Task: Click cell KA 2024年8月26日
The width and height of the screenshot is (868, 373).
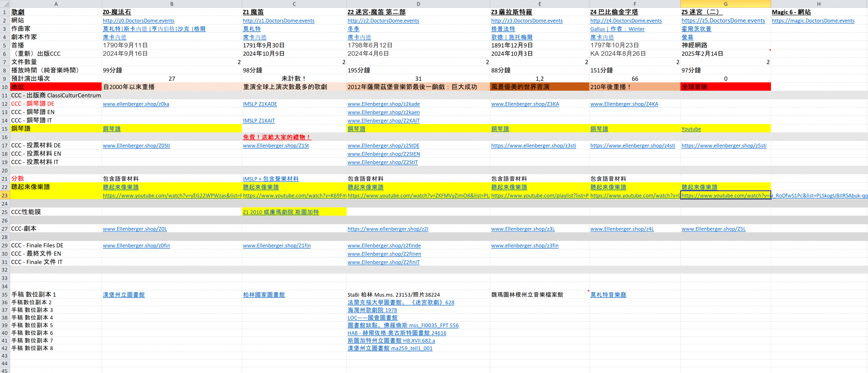Action: coord(635,54)
